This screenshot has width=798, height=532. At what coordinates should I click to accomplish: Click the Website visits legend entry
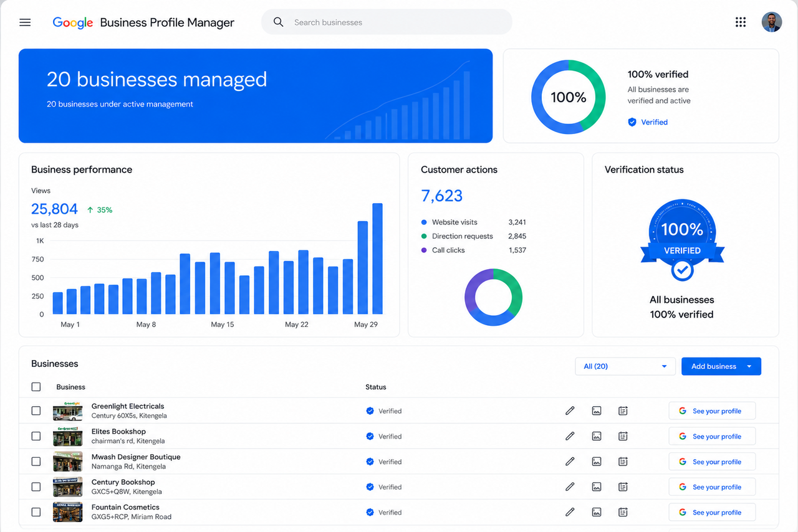pos(474,222)
